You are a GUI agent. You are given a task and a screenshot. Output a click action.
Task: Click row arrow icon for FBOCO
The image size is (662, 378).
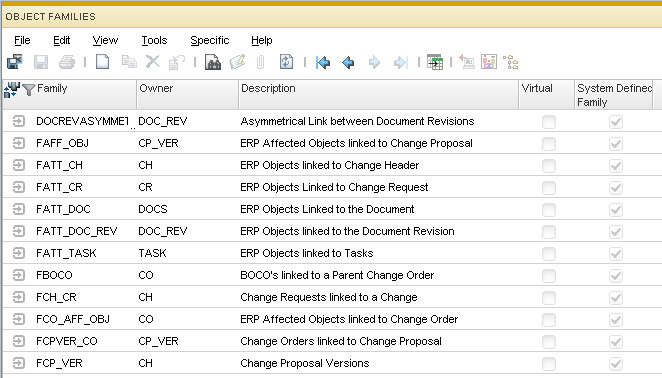(19, 275)
